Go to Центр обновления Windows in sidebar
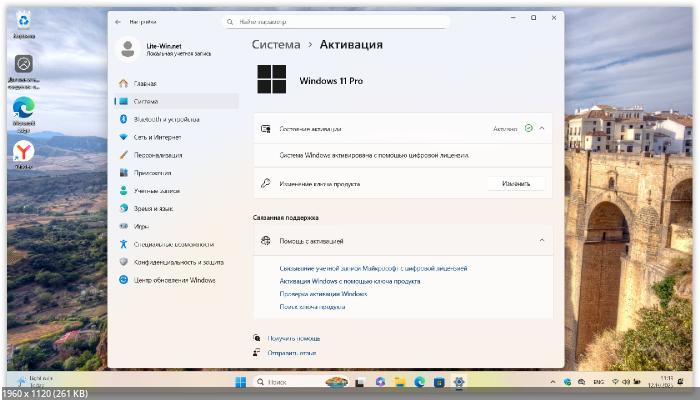The image size is (700, 400). point(174,280)
